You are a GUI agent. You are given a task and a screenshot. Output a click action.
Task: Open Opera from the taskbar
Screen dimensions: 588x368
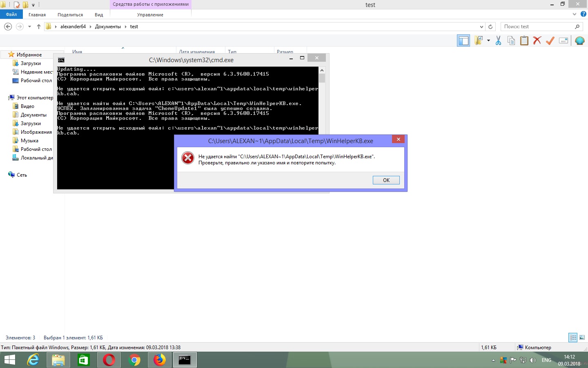point(109,360)
